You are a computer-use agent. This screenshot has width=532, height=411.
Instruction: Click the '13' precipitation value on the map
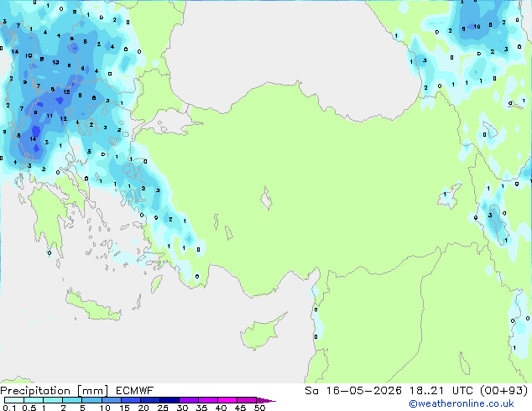55,62
